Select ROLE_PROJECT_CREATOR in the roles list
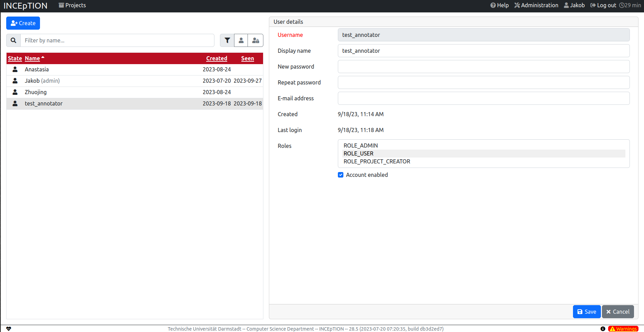This screenshot has width=644, height=332. pos(484,161)
